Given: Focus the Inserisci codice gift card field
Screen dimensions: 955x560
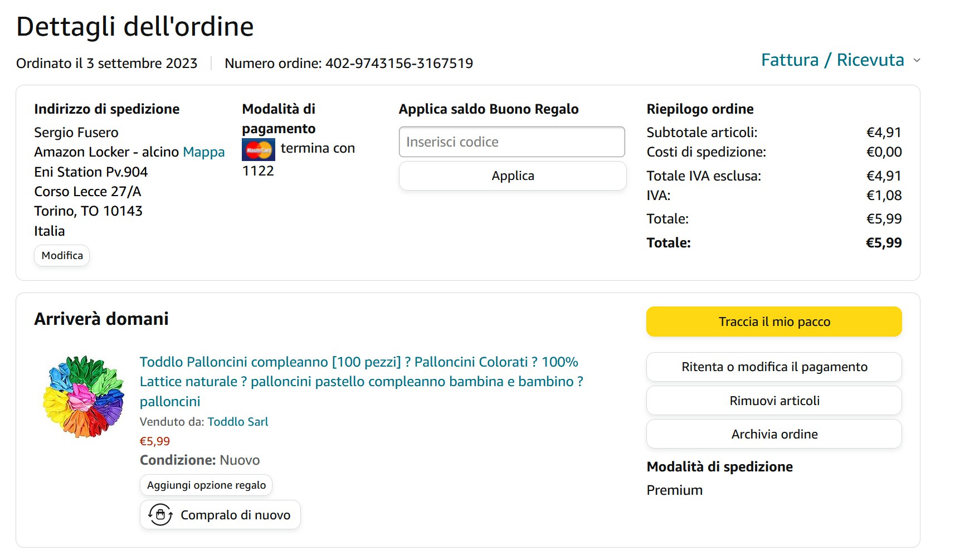Looking at the screenshot, I should click(x=511, y=142).
